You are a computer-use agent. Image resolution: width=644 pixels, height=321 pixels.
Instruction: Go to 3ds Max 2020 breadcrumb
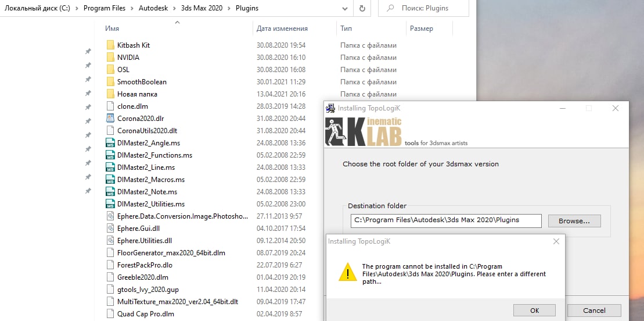tap(202, 8)
